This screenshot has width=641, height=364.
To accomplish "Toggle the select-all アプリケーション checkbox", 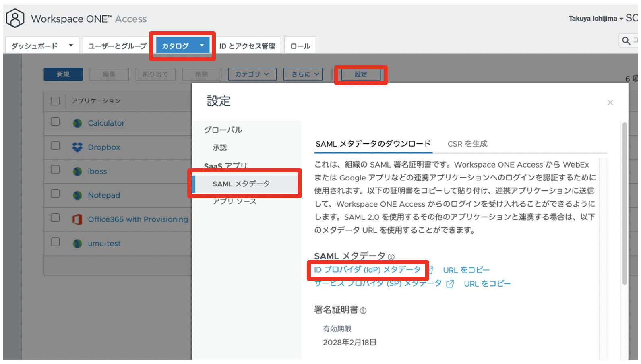I will click(55, 101).
